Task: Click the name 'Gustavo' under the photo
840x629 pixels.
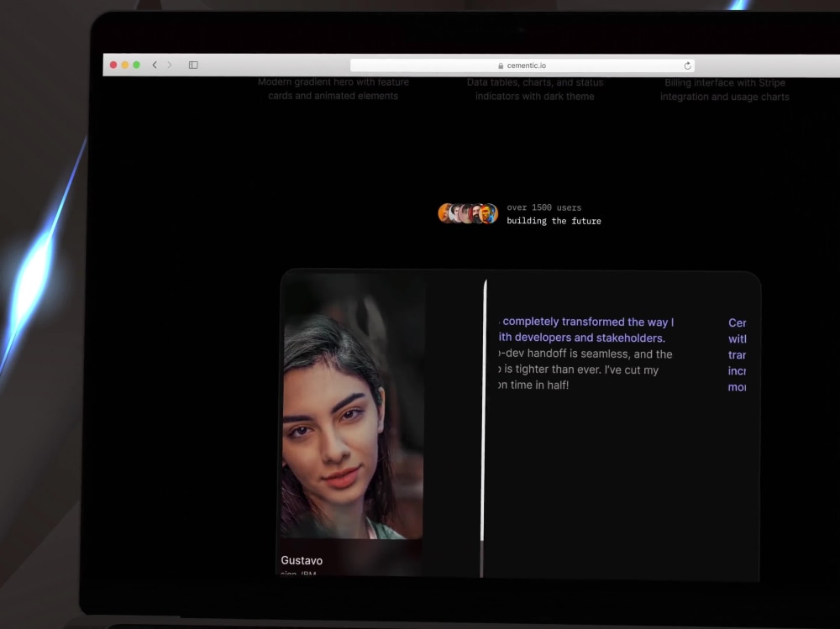Action: [302, 560]
